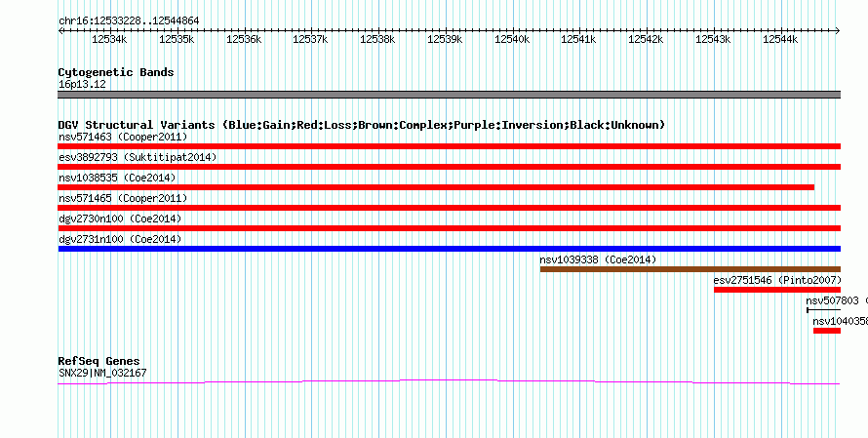The image size is (868, 438).
Task: Click the 12534k ruler tick label
Action: (x=109, y=39)
